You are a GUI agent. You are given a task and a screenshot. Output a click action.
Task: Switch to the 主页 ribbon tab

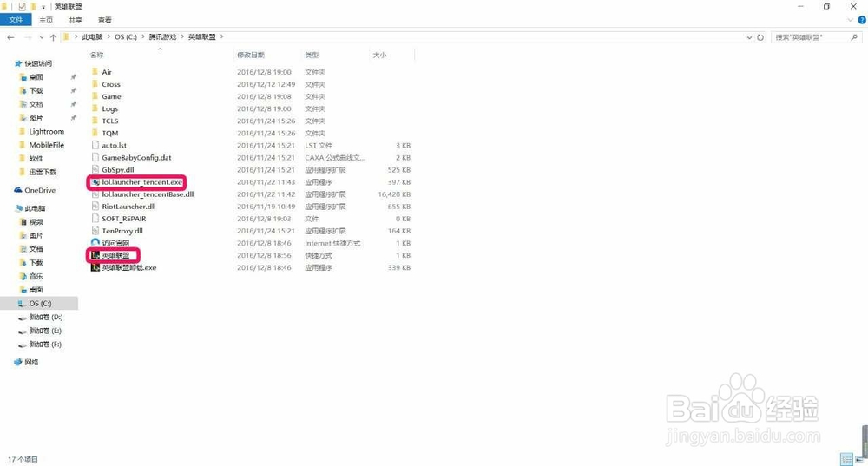click(46, 20)
